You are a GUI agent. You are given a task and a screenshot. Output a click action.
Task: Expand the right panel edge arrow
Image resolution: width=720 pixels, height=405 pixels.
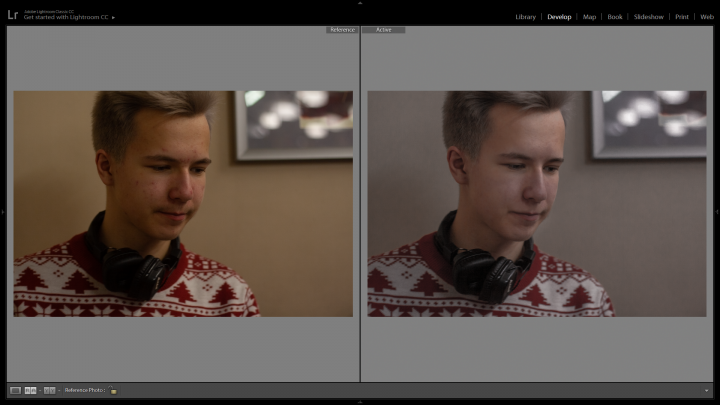[717, 212]
